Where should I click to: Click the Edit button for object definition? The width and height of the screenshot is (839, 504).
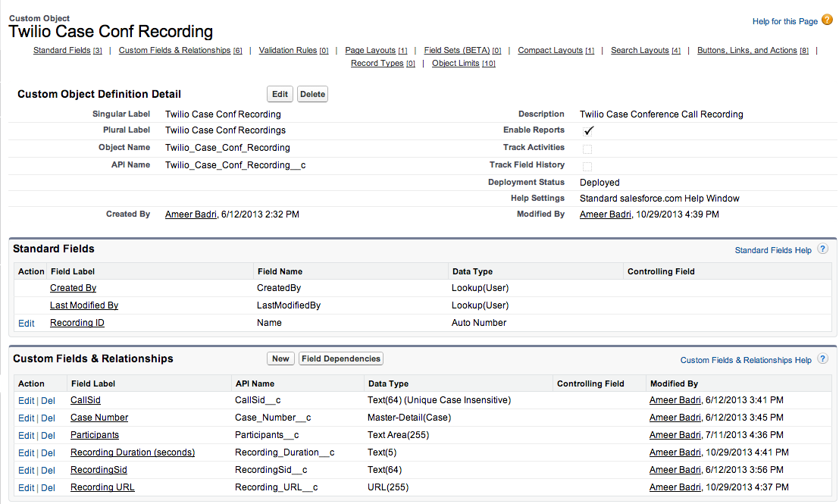280,94
